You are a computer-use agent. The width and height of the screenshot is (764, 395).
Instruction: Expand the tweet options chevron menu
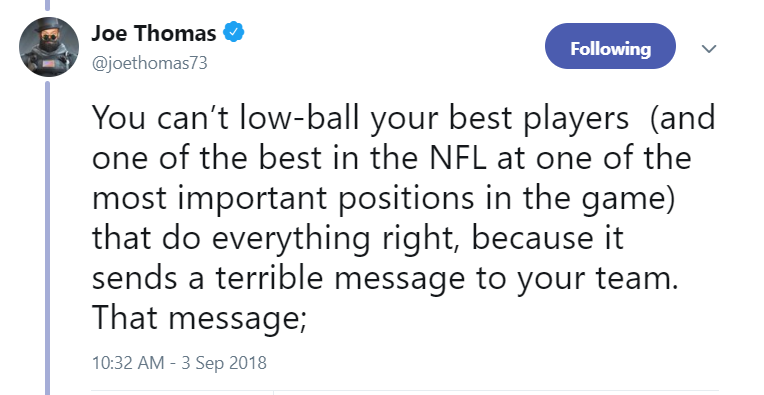[708, 48]
